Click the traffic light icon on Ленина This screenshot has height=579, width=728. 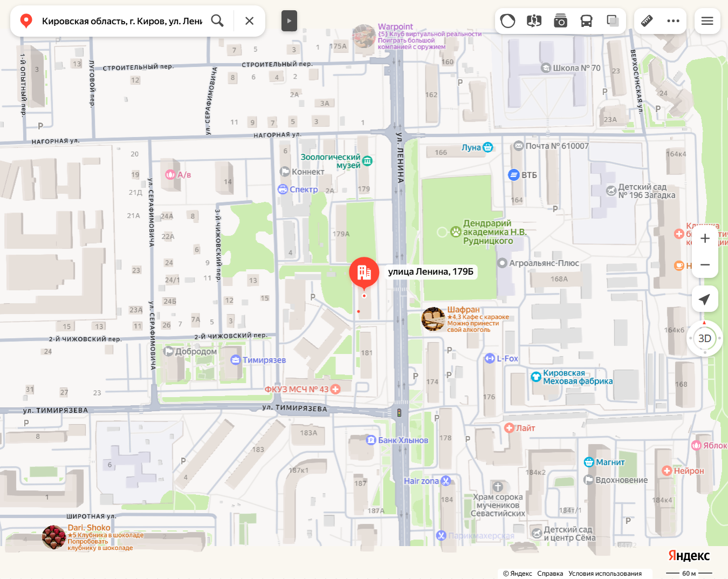point(399,413)
